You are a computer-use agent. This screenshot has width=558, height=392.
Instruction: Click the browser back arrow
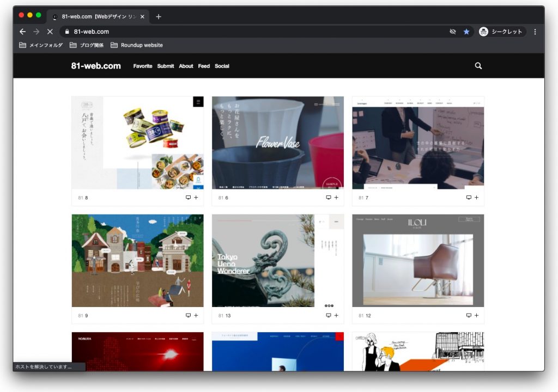(x=23, y=32)
